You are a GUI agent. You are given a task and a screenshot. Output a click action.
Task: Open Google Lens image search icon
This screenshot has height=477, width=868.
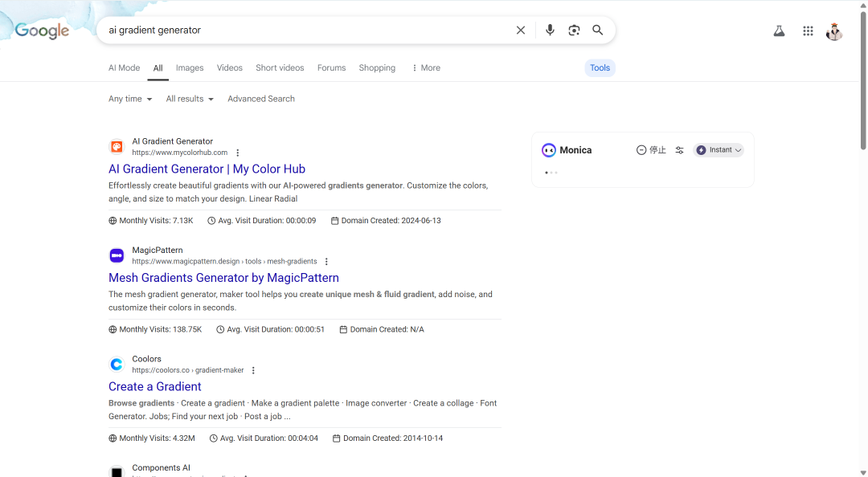pyautogui.click(x=574, y=31)
